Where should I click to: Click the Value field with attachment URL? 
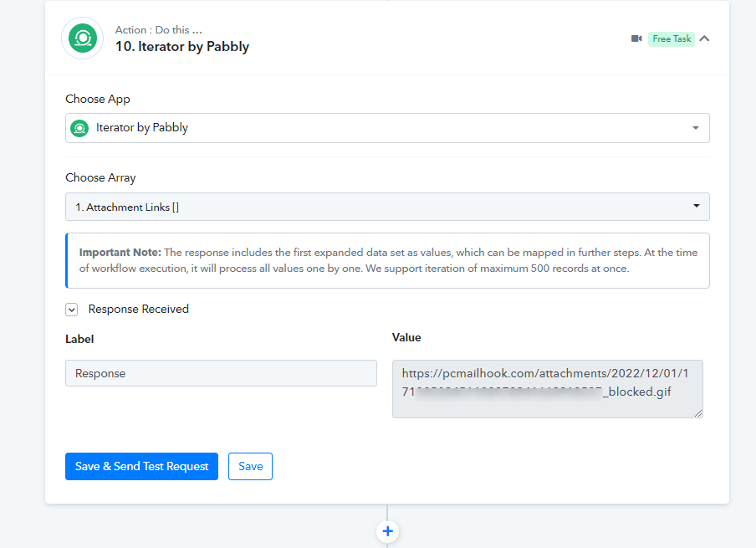[x=547, y=389]
